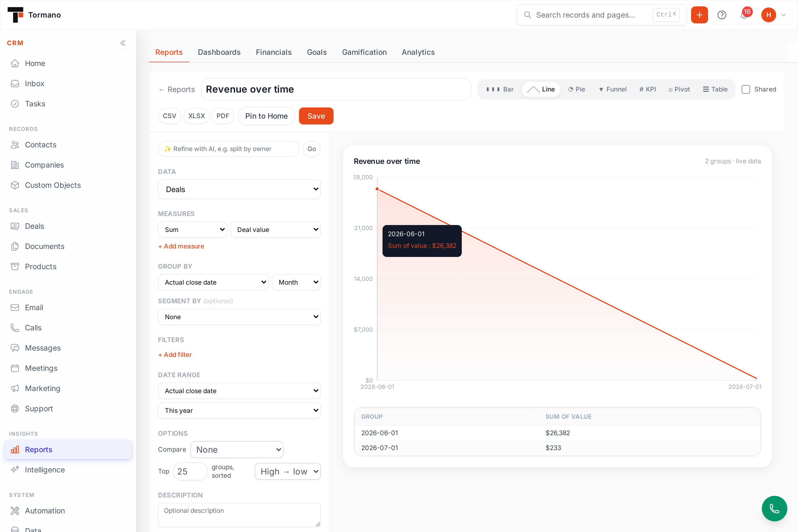Open Automation under System
This screenshot has width=798, height=532.
68,511
